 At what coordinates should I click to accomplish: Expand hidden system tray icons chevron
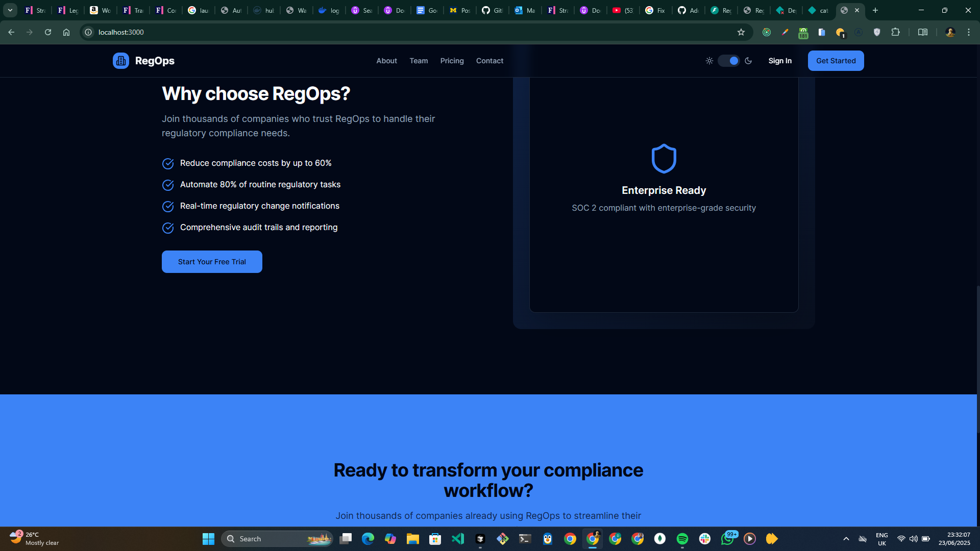pyautogui.click(x=846, y=539)
